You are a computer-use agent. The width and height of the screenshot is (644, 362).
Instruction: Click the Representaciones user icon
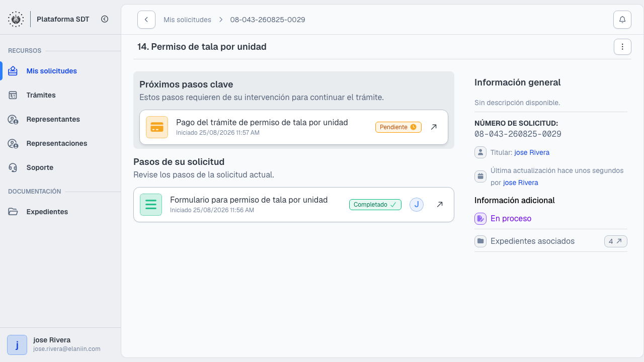click(13, 143)
